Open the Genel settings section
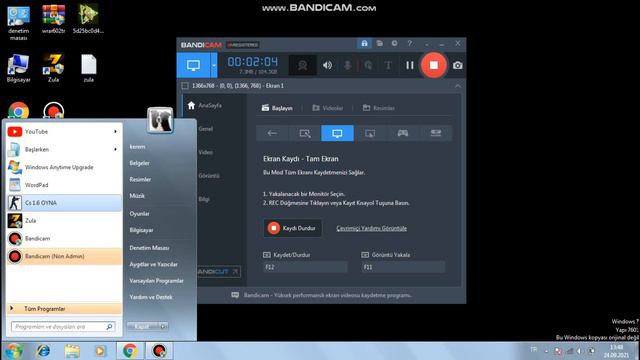The image size is (640, 360). [x=205, y=129]
